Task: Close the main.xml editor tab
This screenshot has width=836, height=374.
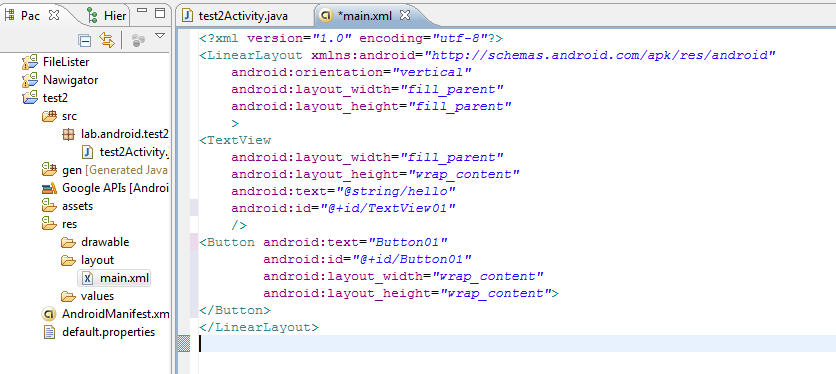Action: coord(405,15)
